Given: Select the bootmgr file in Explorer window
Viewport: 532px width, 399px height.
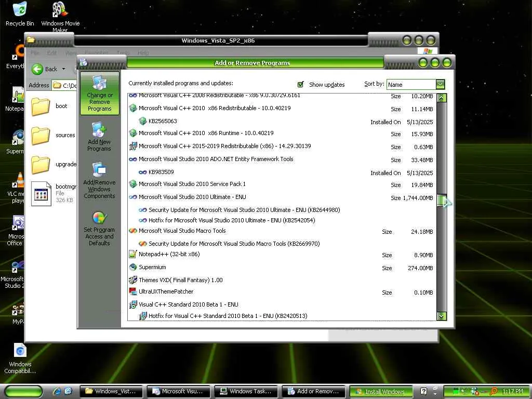Looking at the screenshot, I should point(54,193).
